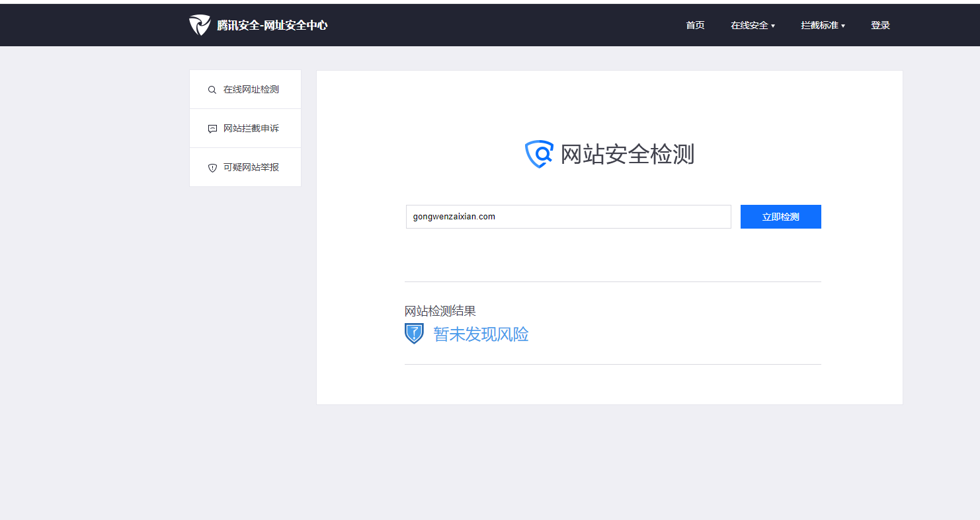Click the URL input field containing gongwenzaixian.com
The image size is (980, 520).
coord(569,217)
